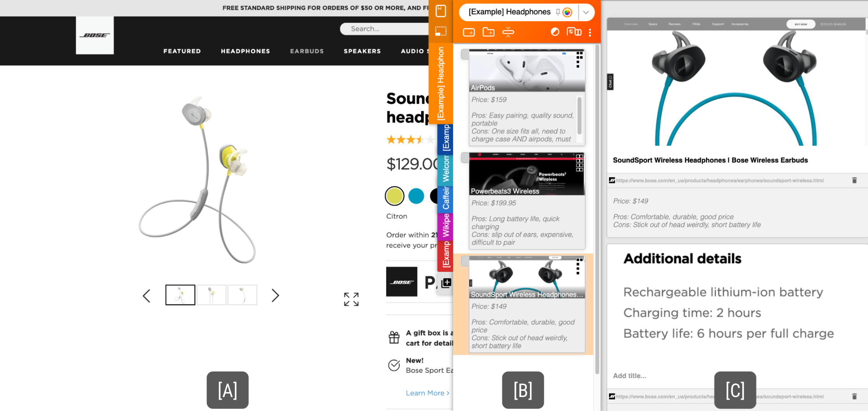The width and height of the screenshot is (868, 411).
Task: Open the rainbow color picker for the collection
Action: pos(567,12)
